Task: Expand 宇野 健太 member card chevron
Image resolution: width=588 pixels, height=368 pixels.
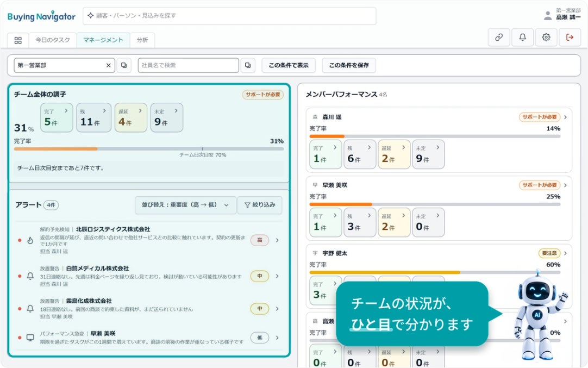Action: click(x=565, y=253)
